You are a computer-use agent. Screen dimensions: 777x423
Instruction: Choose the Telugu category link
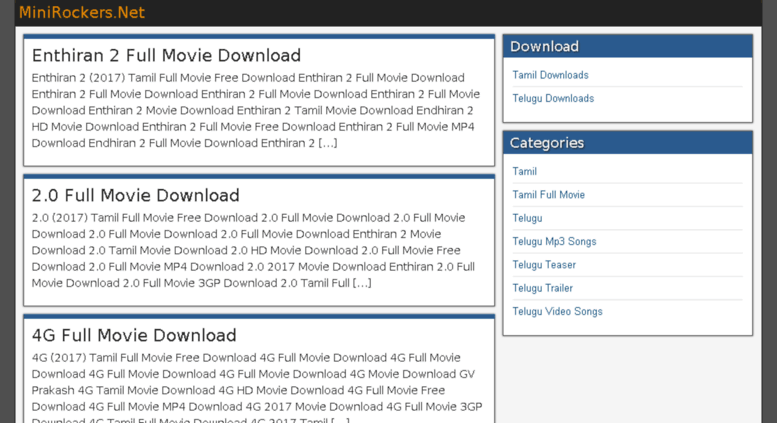pyautogui.click(x=527, y=218)
